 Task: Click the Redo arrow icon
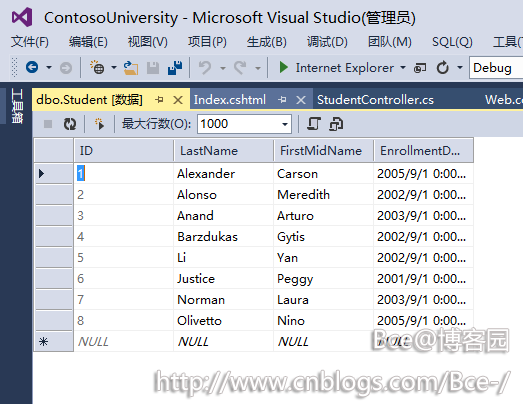[x=240, y=68]
